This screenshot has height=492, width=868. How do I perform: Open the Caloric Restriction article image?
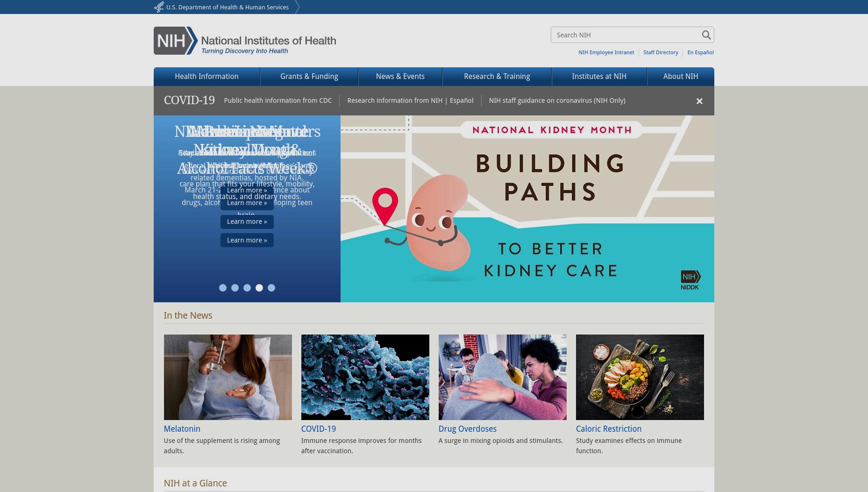pyautogui.click(x=640, y=377)
